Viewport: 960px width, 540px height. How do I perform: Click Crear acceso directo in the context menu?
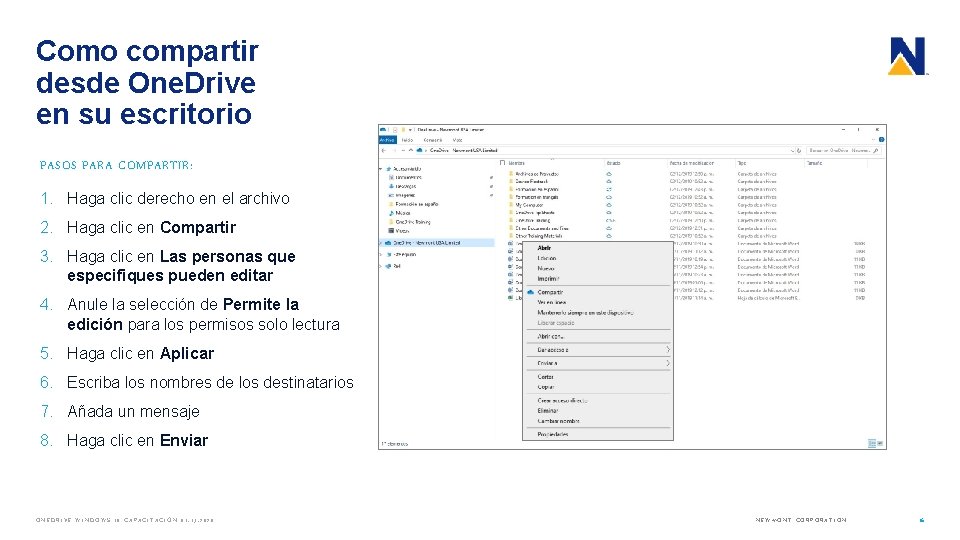pyautogui.click(x=563, y=400)
